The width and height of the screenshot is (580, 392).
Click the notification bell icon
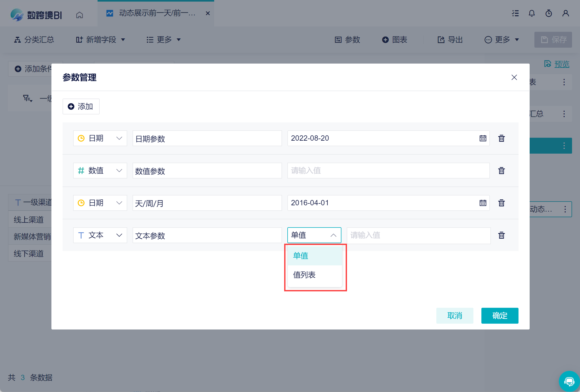531,13
